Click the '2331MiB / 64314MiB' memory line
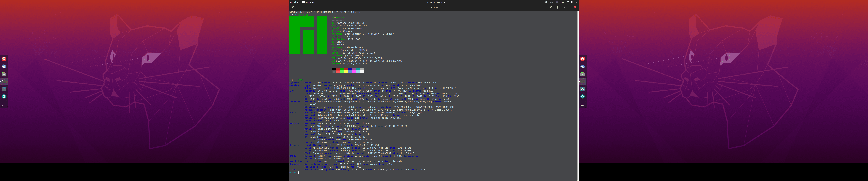This screenshot has width=868, height=181. point(349,64)
